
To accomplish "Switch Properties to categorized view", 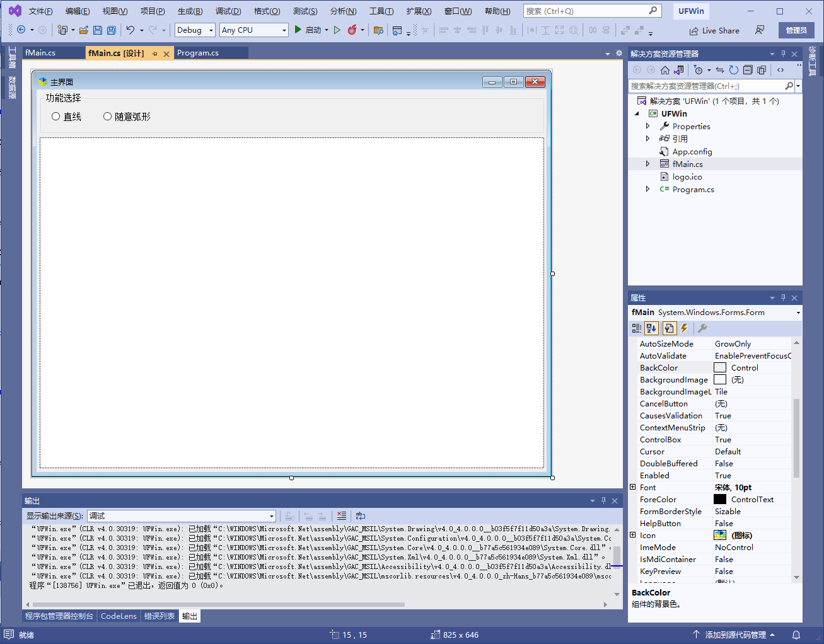I will pos(637,328).
